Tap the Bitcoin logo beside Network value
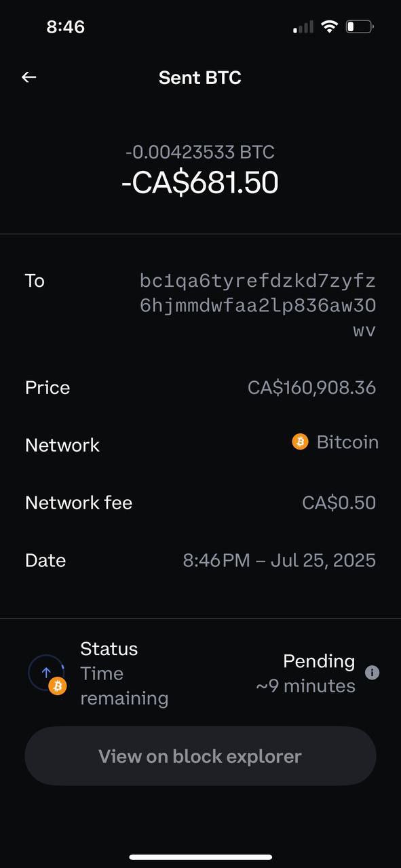 [x=300, y=442]
